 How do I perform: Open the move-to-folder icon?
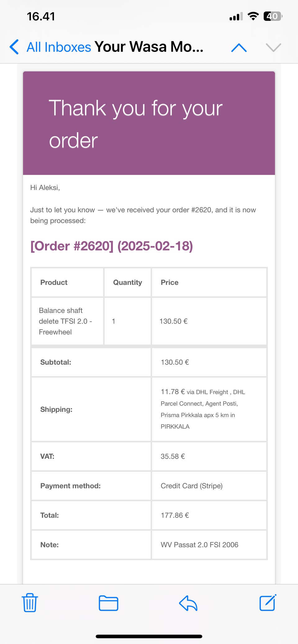[108, 603]
